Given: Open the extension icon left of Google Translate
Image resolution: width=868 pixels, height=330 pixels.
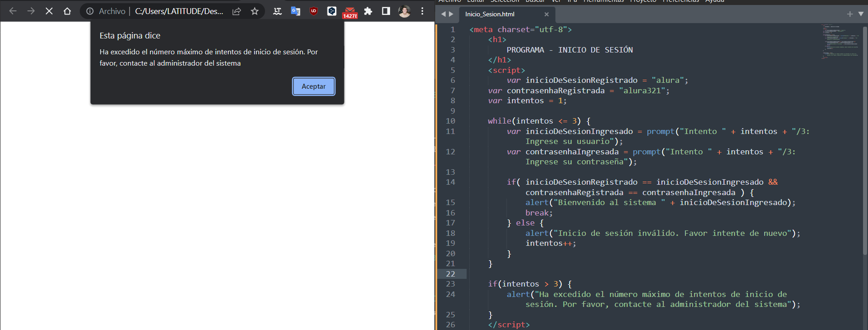Looking at the screenshot, I should tap(277, 11).
